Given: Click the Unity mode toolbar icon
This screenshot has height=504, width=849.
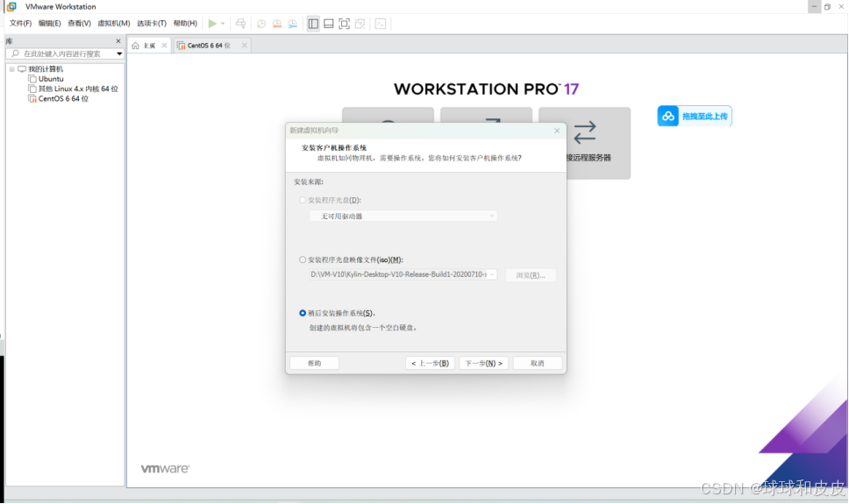Looking at the screenshot, I should (x=360, y=24).
